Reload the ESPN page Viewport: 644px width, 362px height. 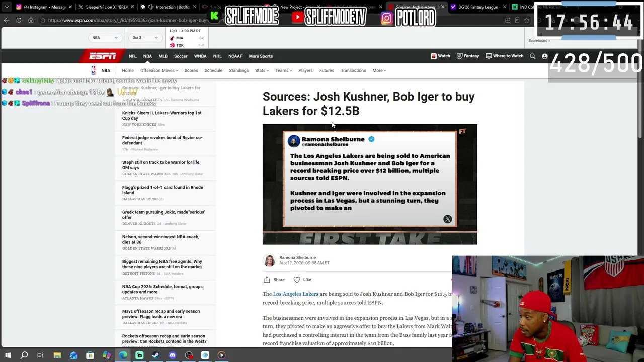tap(19, 20)
